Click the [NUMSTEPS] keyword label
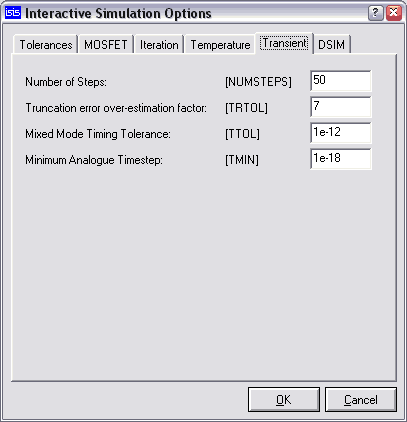The width and height of the screenshot is (407, 422). [x=258, y=82]
